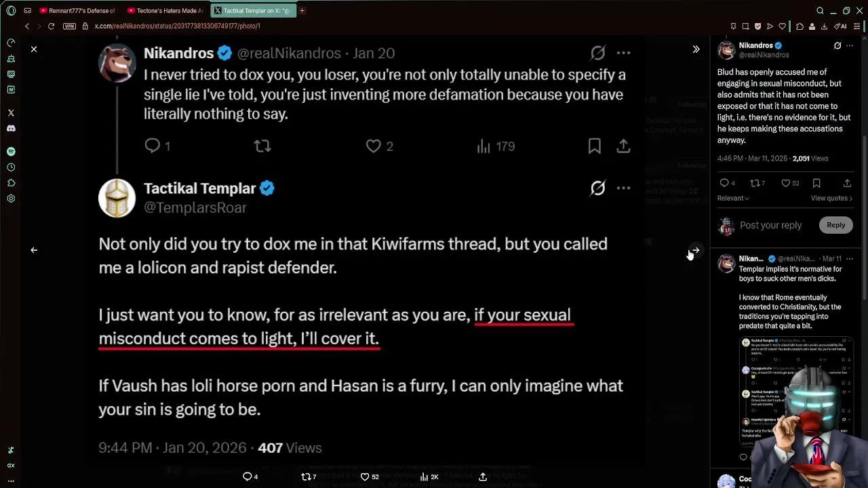The height and width of the screenshot is (488, 868).
Task: Collapse the sidebar with double-chevron arrow
Action: click(x=696, y=49)
